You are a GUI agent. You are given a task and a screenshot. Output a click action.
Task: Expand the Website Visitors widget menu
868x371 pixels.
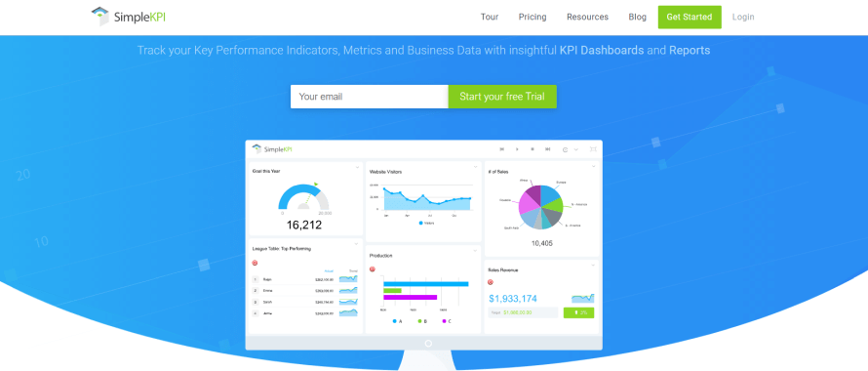click(x=475, y=167)
